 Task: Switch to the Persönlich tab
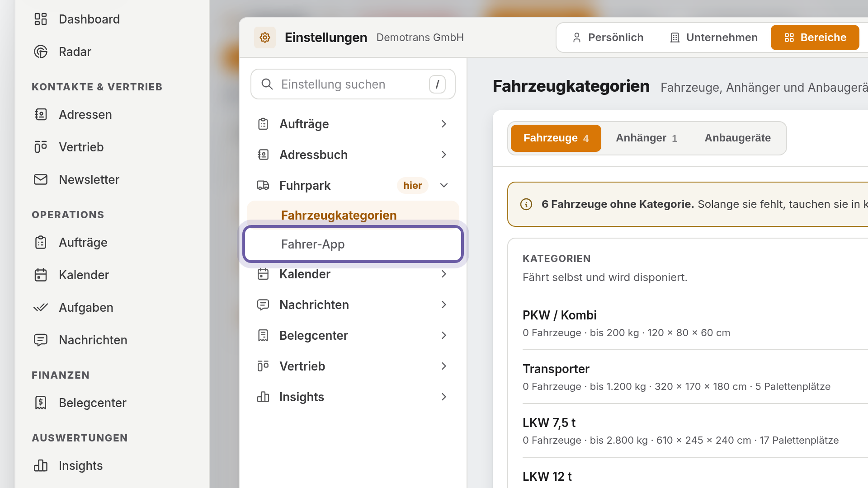(x=608, y=38)
